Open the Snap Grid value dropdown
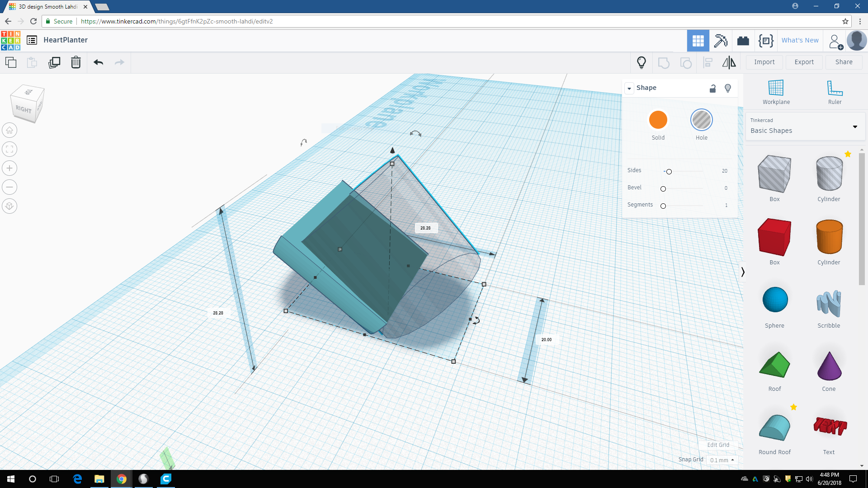Viewport: 868px width, 488px height. point(722,460)
